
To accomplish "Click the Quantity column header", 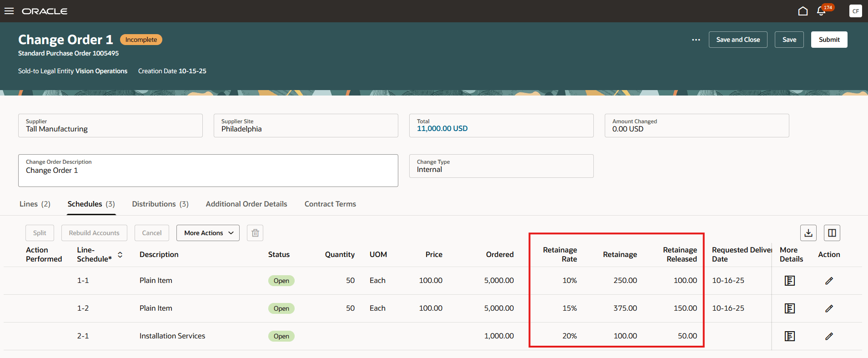I will tap(340, 255).
